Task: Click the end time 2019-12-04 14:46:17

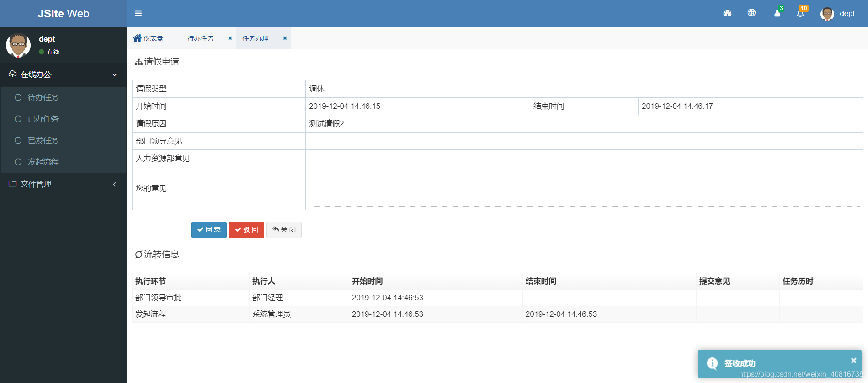Action: 677,106
